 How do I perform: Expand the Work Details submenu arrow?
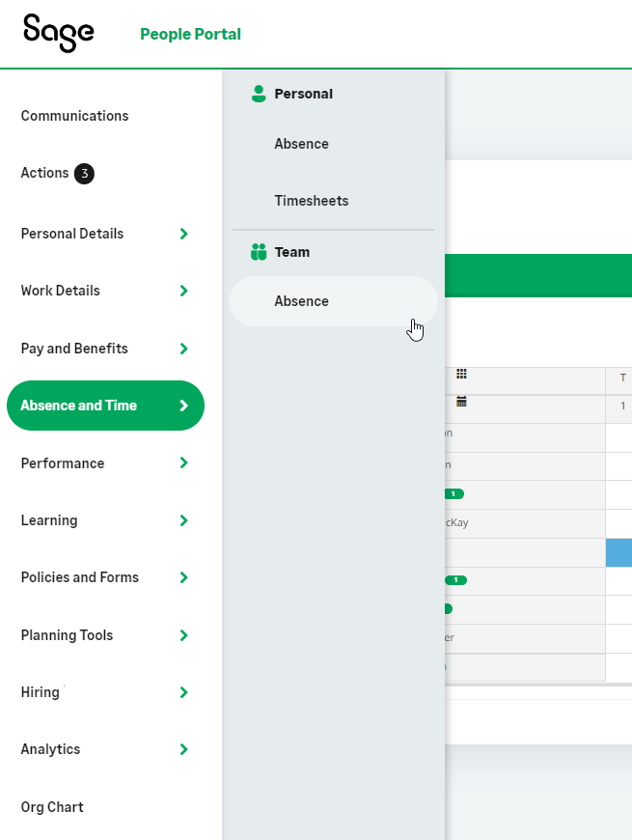(x=183, y=291)
